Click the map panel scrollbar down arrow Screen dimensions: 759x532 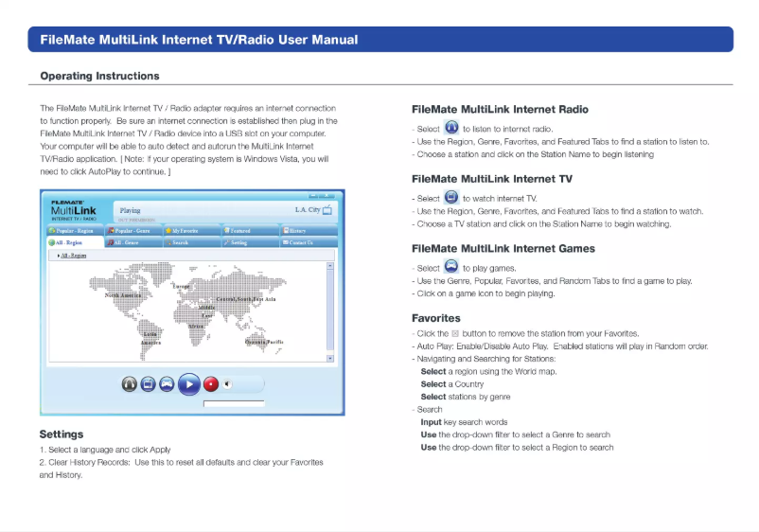(330, 358)
